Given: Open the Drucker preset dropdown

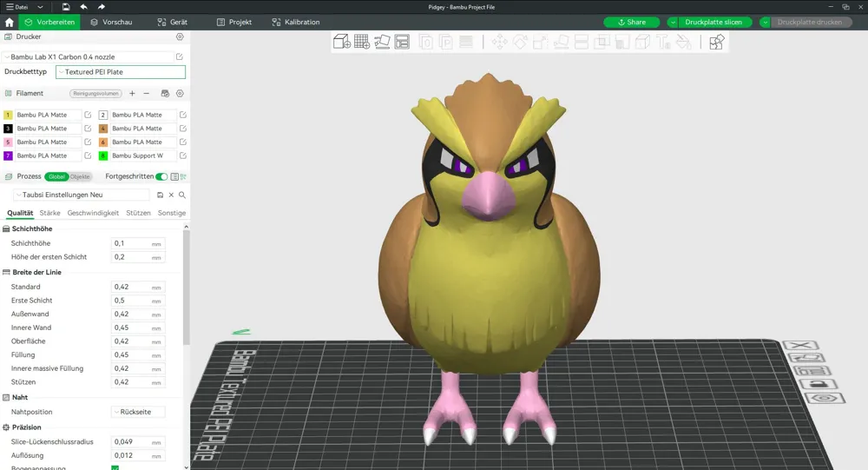Looking at the screenshot, I should point(89,56).
